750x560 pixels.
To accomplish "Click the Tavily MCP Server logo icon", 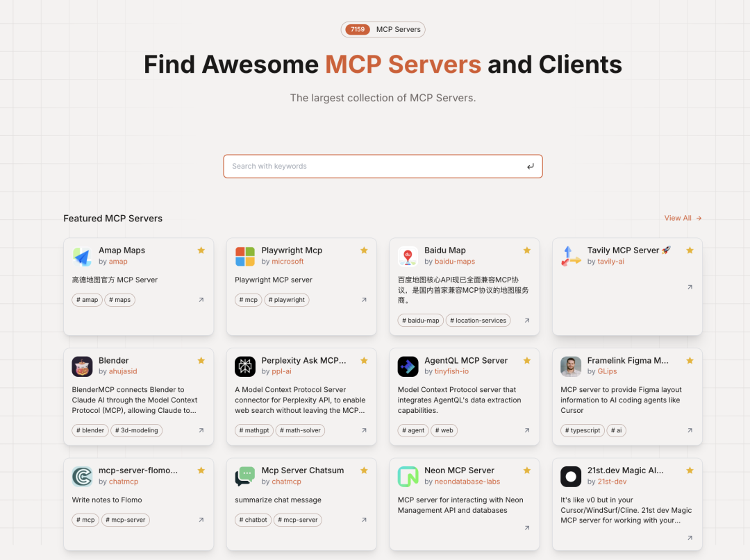I will coord(571,256).
